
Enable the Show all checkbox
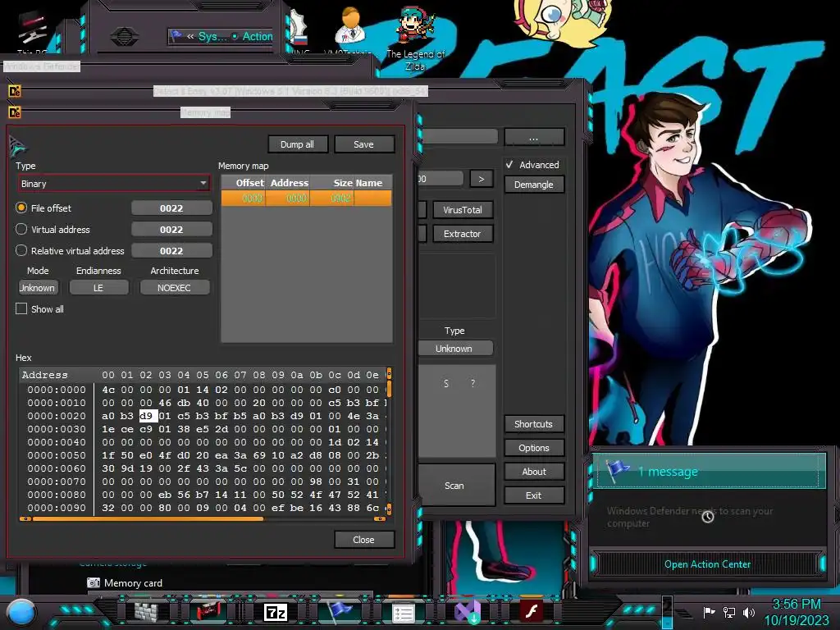coord(21,308)
